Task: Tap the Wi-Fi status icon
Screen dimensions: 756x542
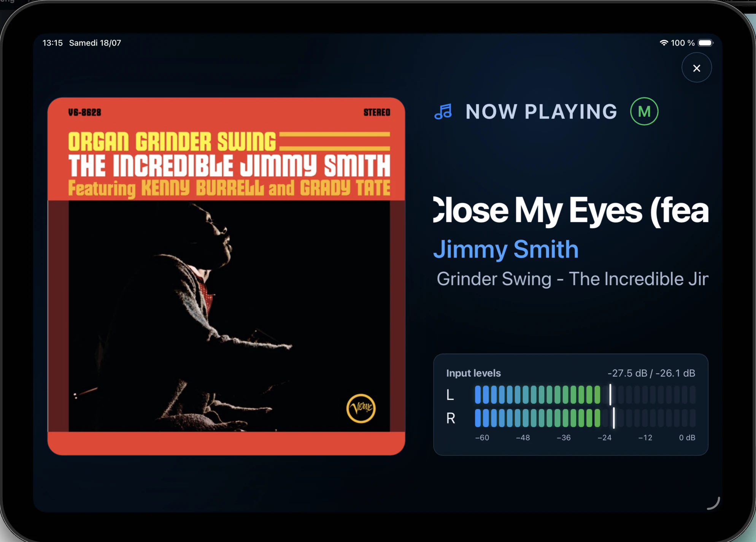Action: pos(664,43)
